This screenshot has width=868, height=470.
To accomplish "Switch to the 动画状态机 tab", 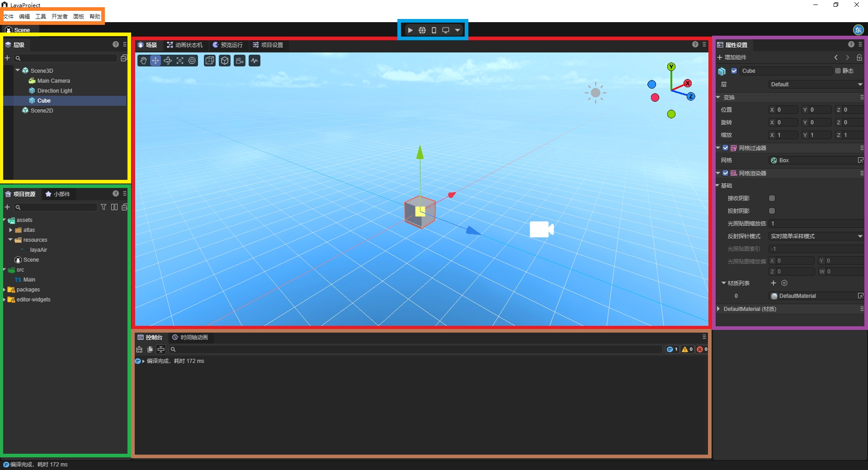I will [x=185, y=45].
